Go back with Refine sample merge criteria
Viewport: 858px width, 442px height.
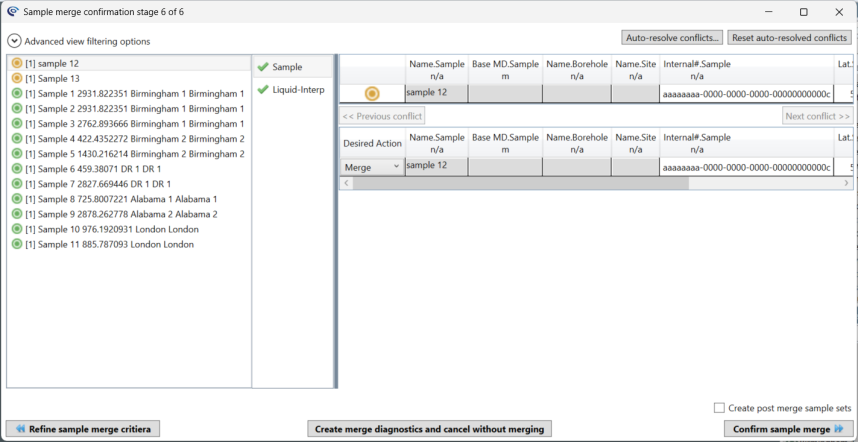82,429
